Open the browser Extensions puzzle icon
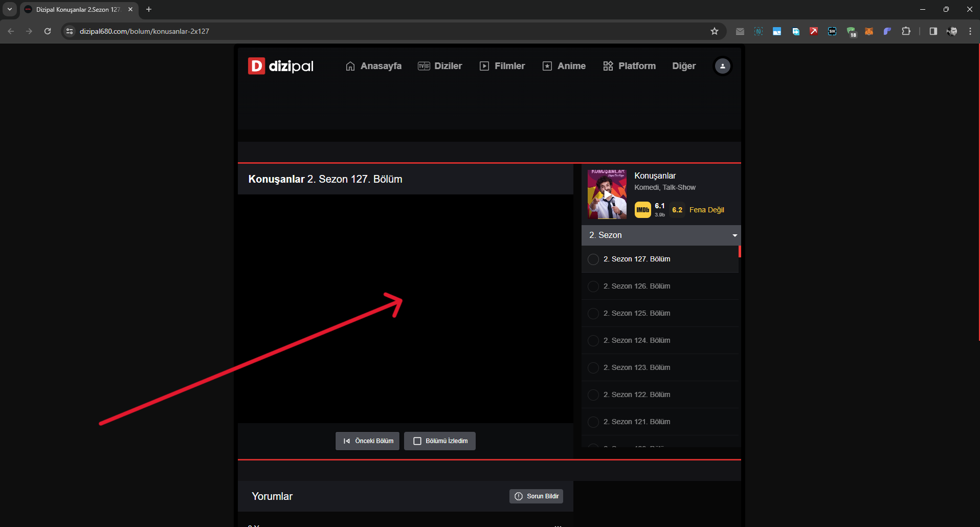980x527 pixels. [x=906, y=31]
